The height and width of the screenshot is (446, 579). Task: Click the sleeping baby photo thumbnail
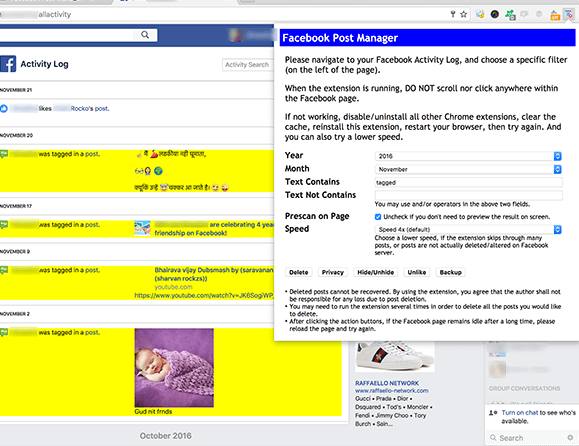(x=174, y=368)
